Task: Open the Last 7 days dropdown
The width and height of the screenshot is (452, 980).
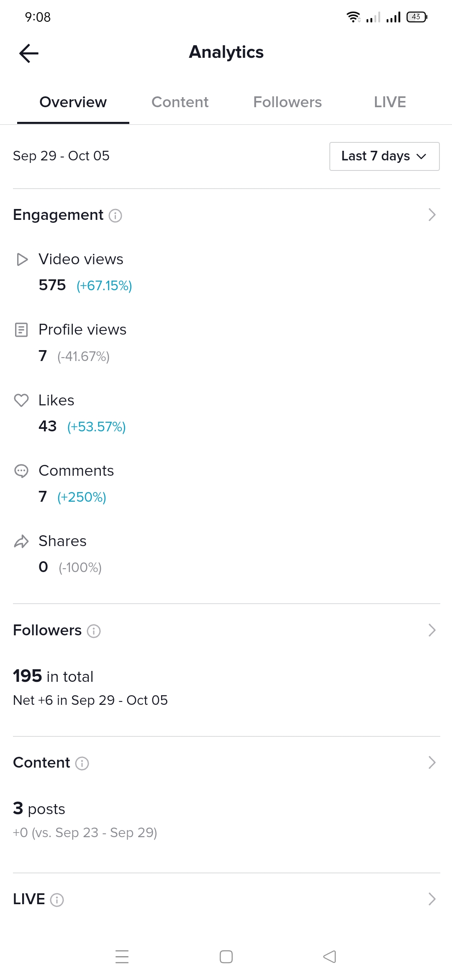Action: click(x=384, y=156)
